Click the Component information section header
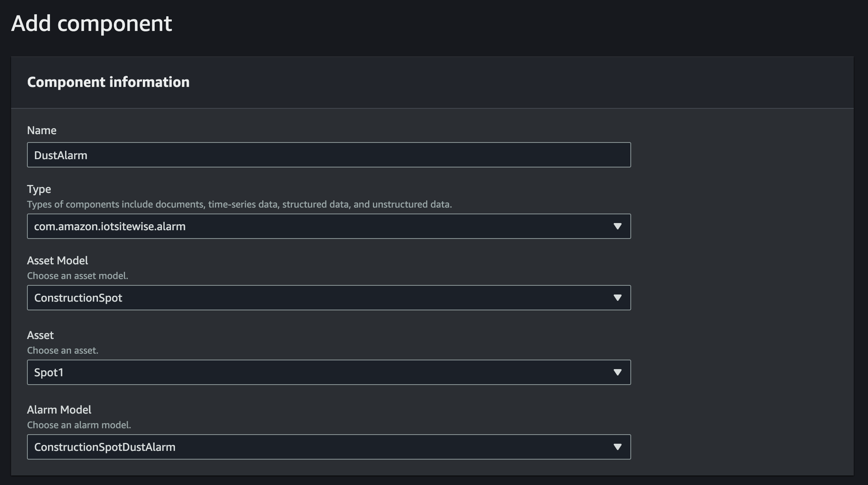 108,82
